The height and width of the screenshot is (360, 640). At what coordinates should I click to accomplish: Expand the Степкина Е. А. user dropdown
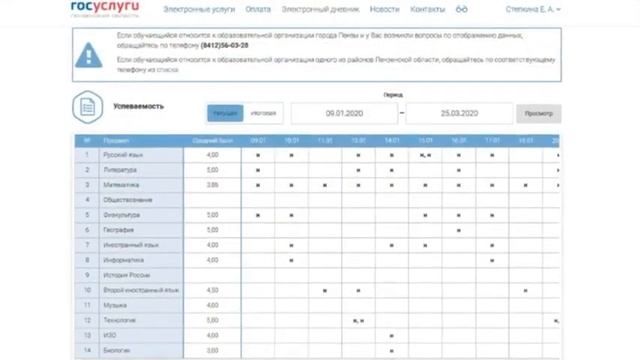(533, 9)
